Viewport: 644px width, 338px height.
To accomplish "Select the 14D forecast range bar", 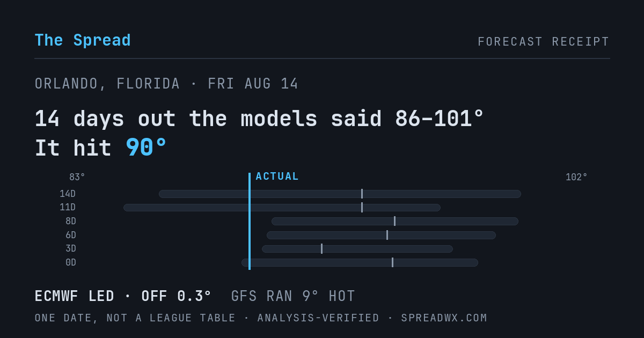I will (340, 194).
